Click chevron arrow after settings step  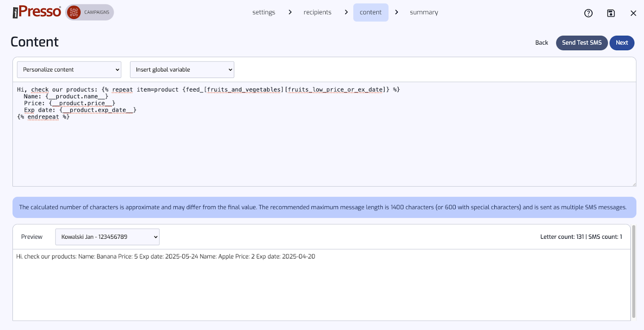290,12
